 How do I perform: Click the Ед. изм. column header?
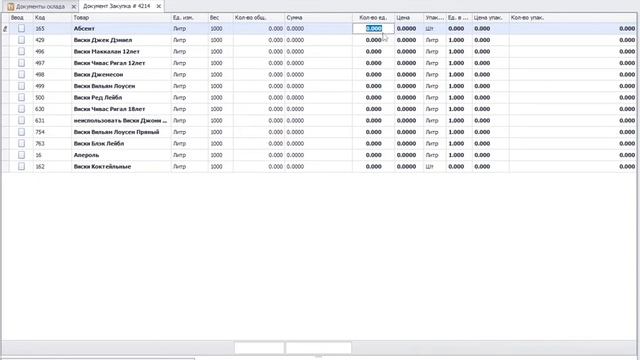(190, 18)
